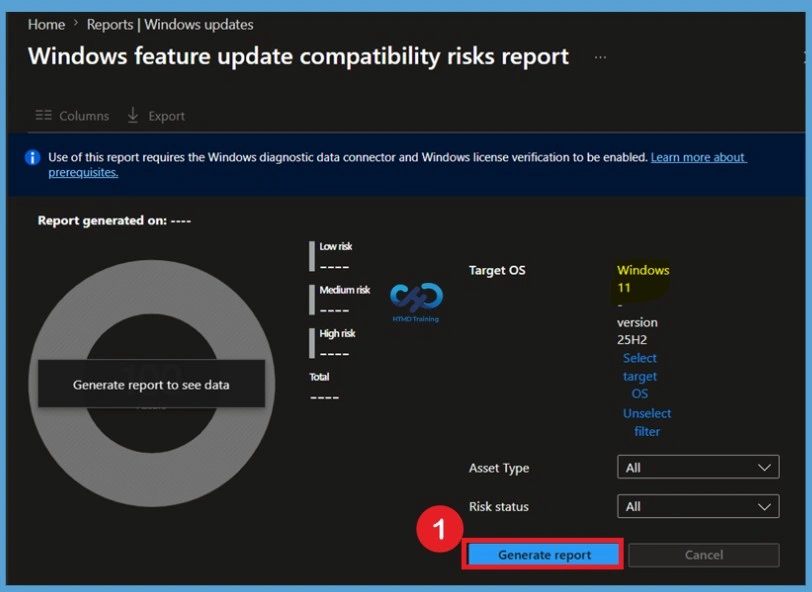Click the Cancel button
The width and height of the screenshot is (812, 592).
click(704, 555)
